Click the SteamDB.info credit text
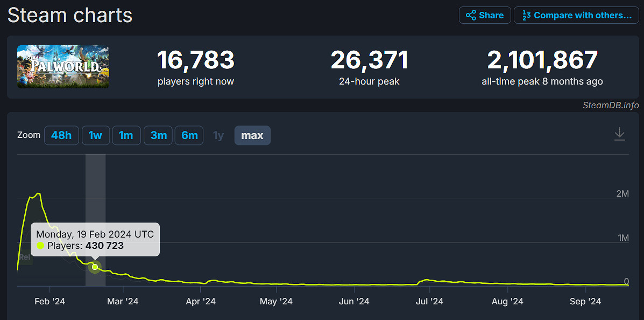The width and height of the screenshot is (644, 320). [x=611, y=105]
